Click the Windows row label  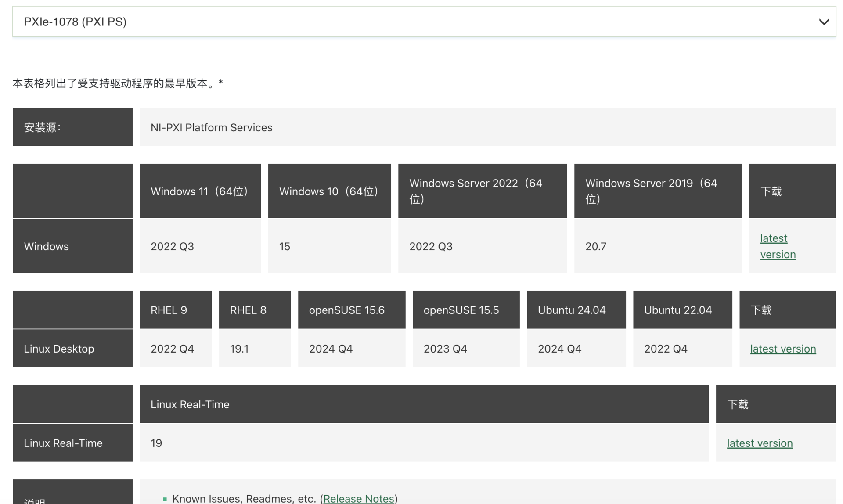point(72,246)
